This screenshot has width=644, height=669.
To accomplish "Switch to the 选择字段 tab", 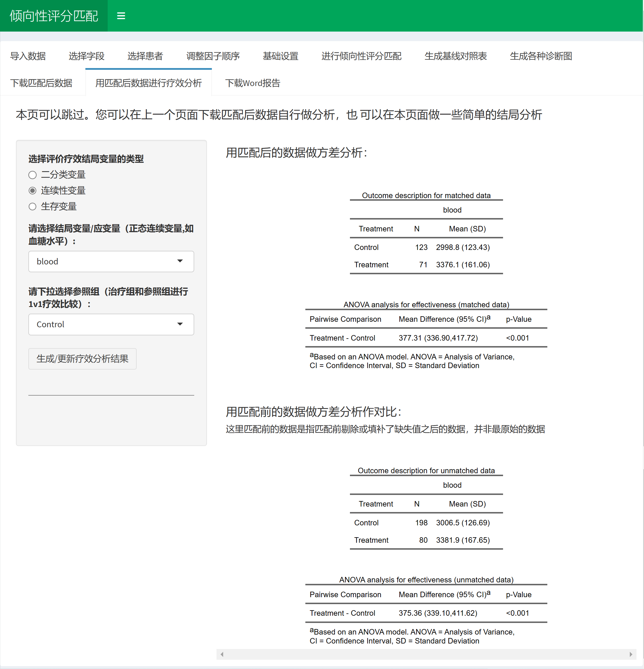I will coord(87,56).
